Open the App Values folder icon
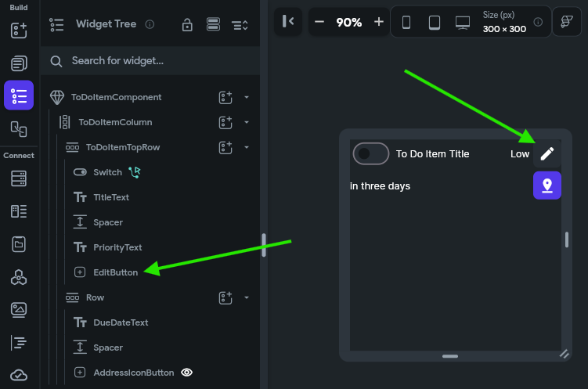The height and width of the screenshot is (389, 588). pyautogui.click(x=19, y=244)
